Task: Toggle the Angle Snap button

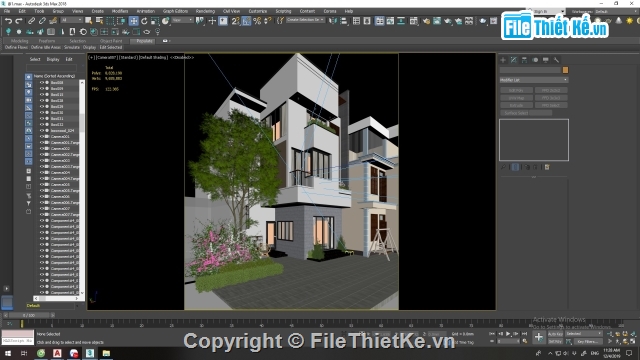Action: pos(246,20)
